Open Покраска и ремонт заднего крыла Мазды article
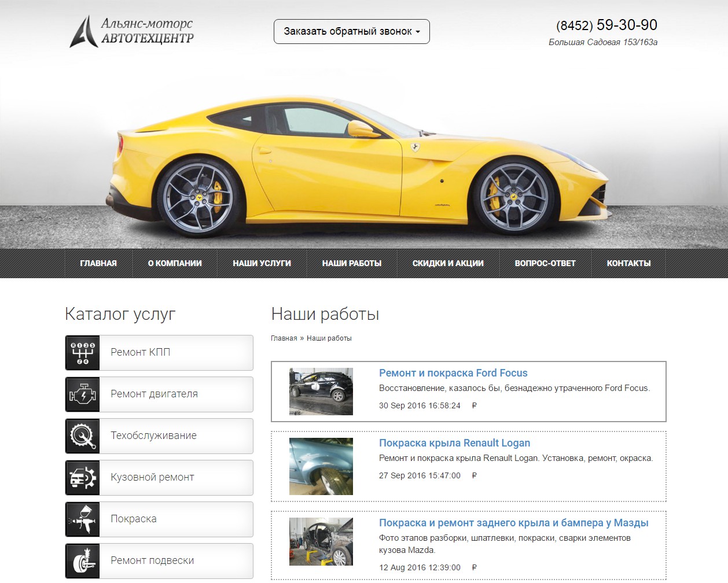 point(513,523)
